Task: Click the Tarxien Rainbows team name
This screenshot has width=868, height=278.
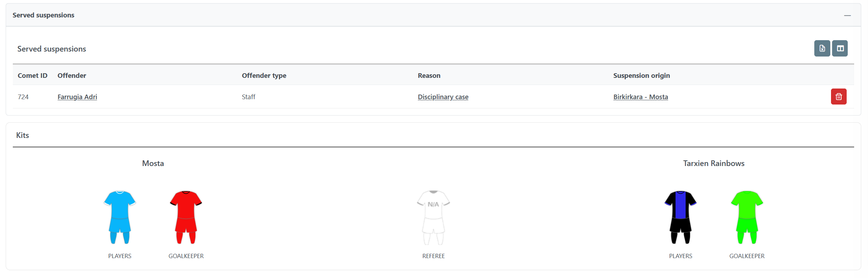Action: click(x=713, y=164)
